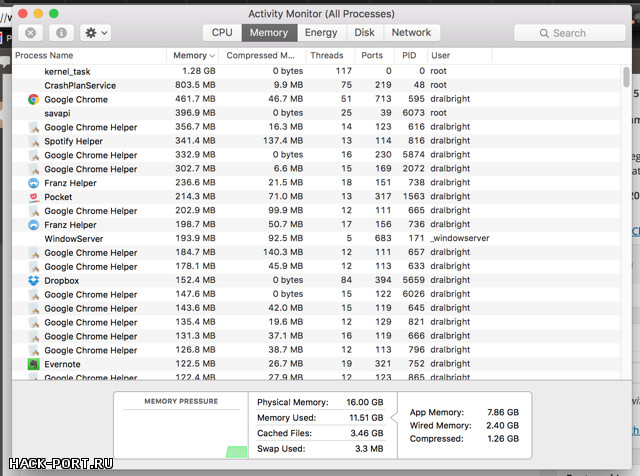This screenshot has width=640, height=476.
Task: Click Google Chrome Helper icon, PID 6026
Action: (x=33, y=294)
